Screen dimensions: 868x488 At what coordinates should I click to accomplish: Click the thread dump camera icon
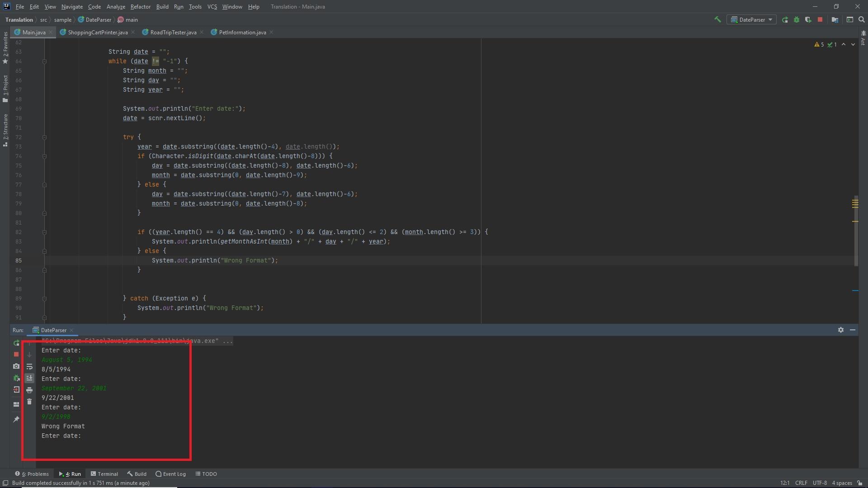[x=16, y=366]
